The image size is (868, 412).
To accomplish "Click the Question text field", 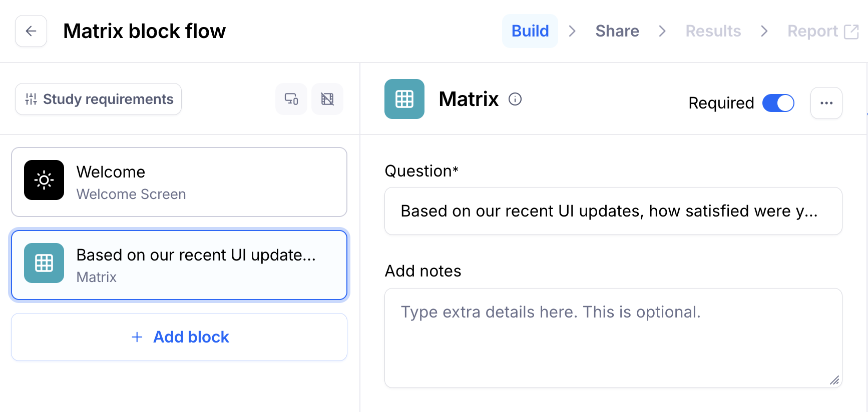I will click(x=613, y=211).
